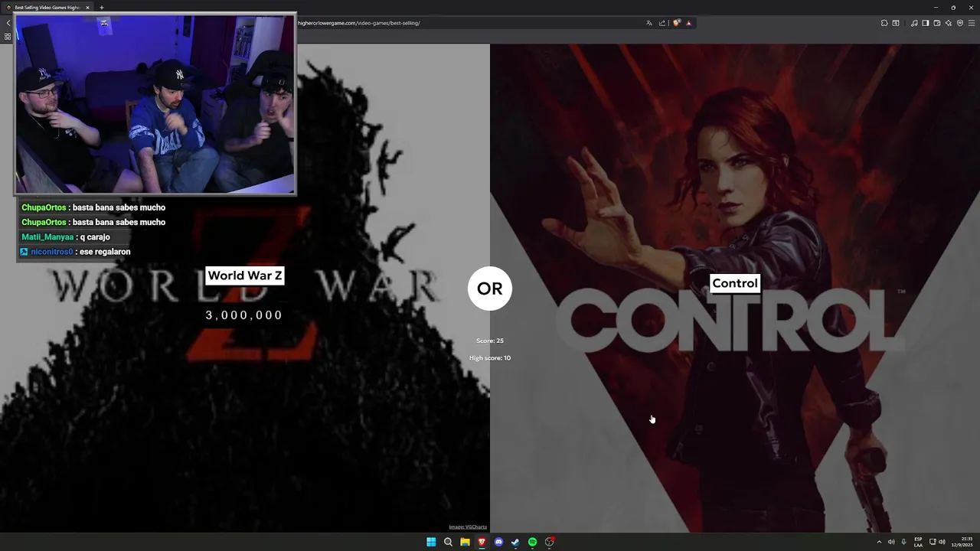Click the translate page icon
This screenshot has width=980, height=551.
pos(649,23)
